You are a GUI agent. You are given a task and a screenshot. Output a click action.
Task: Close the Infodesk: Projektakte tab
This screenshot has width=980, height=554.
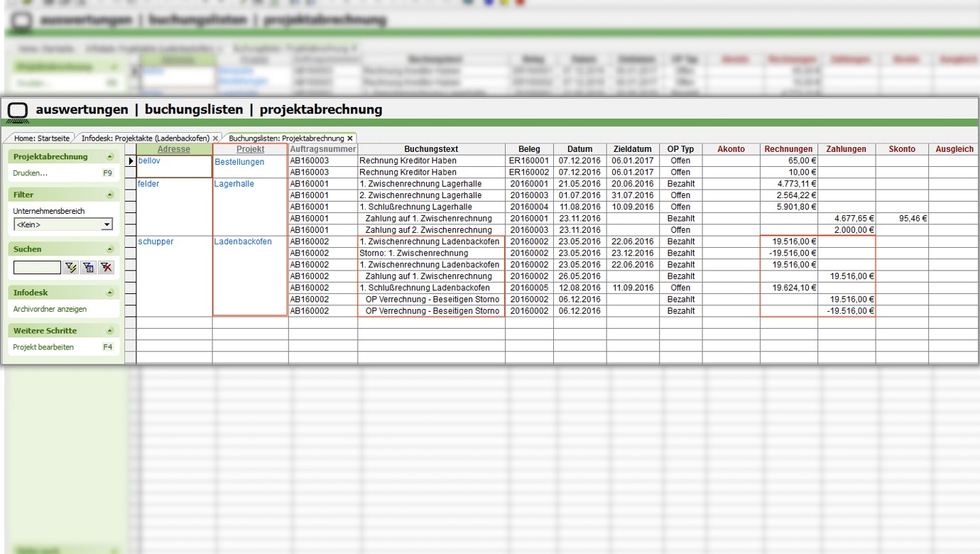click(x=215, y=138)
